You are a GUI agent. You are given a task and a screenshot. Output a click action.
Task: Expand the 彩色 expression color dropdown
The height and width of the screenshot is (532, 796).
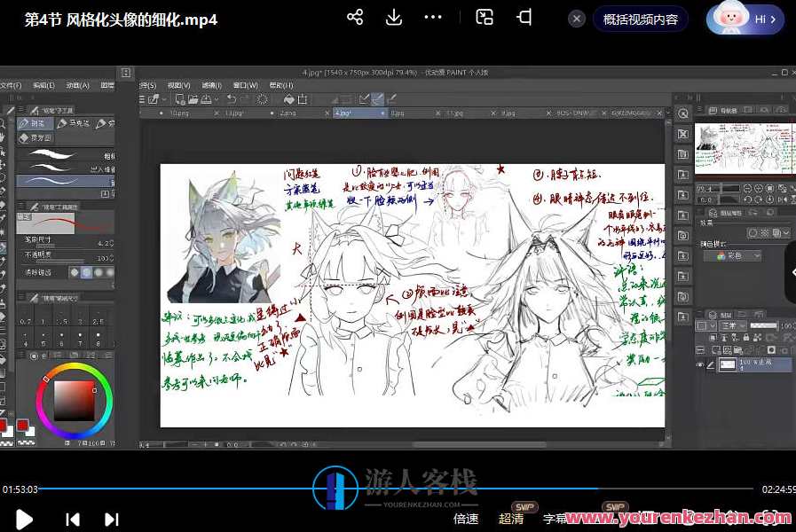pyautogui.click(x=732, y=255)
